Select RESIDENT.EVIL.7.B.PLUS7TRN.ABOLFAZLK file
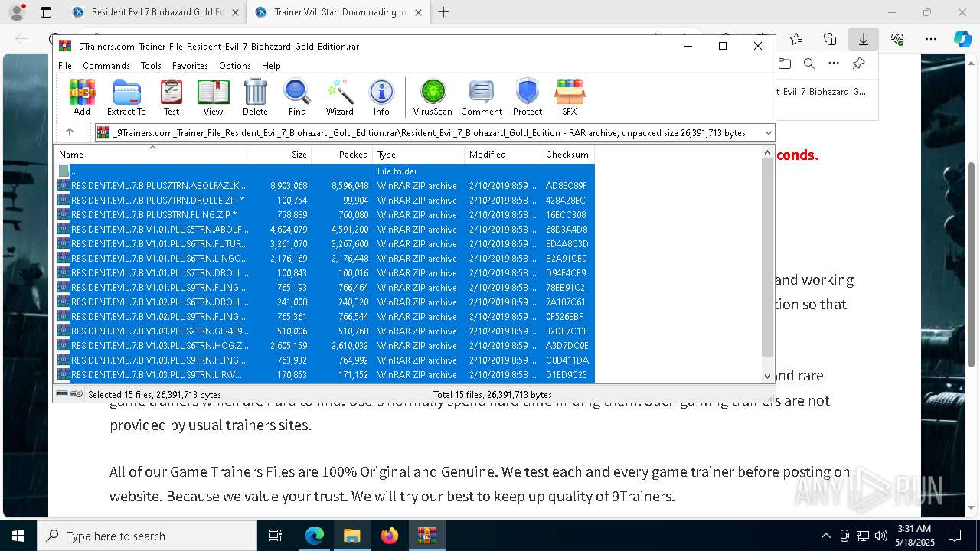 coord(325,186)
